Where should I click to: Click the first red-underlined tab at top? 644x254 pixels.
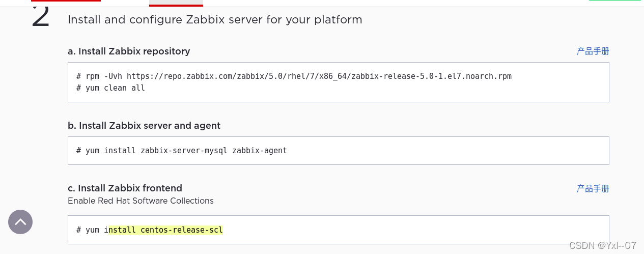coord(66,1)
